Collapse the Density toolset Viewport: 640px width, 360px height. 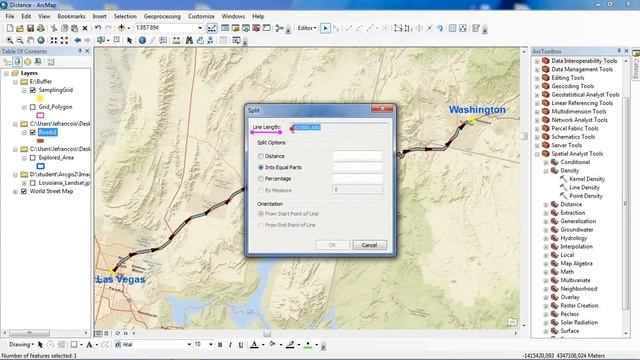546,171
